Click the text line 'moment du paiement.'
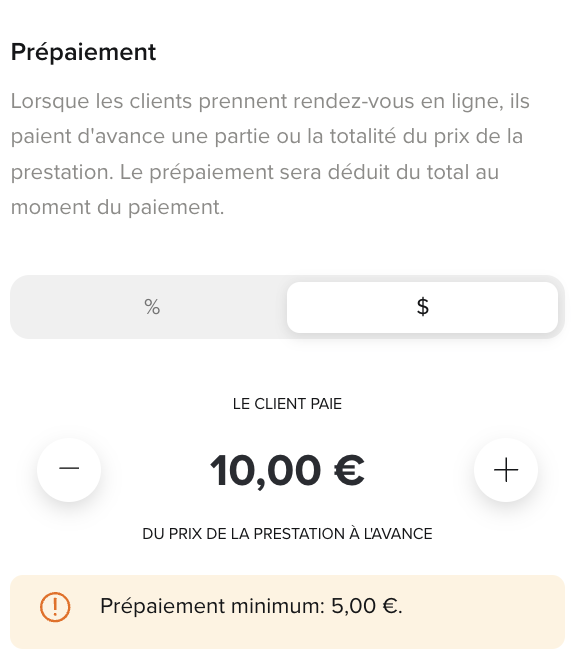Screen dimensions: 582x660 (117, 208)
